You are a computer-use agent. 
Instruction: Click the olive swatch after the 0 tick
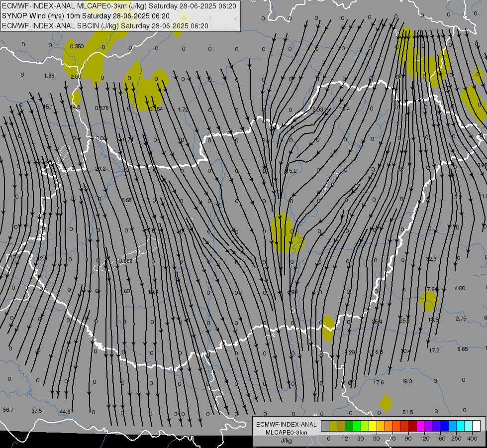[333, 426]
